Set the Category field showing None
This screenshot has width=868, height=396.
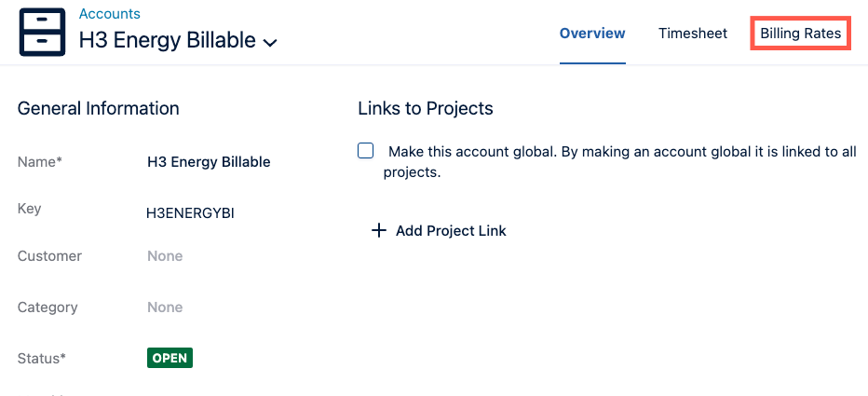(x=165, y=307)
